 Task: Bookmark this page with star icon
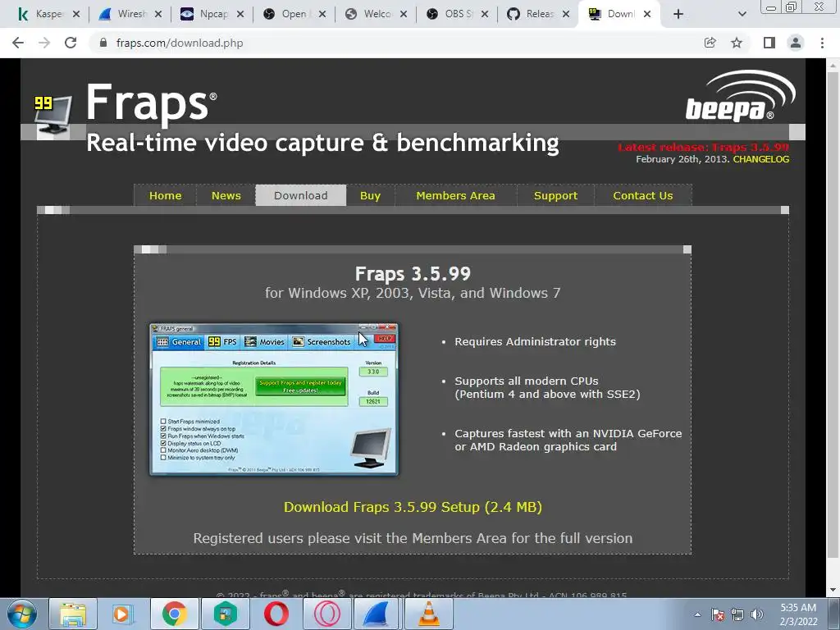click(x=737, y=43)
